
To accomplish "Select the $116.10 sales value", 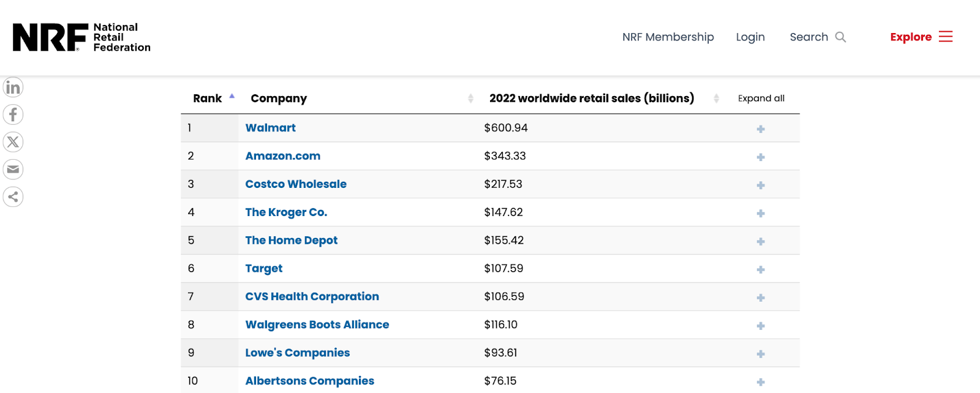I will click(x=501, y=325).
